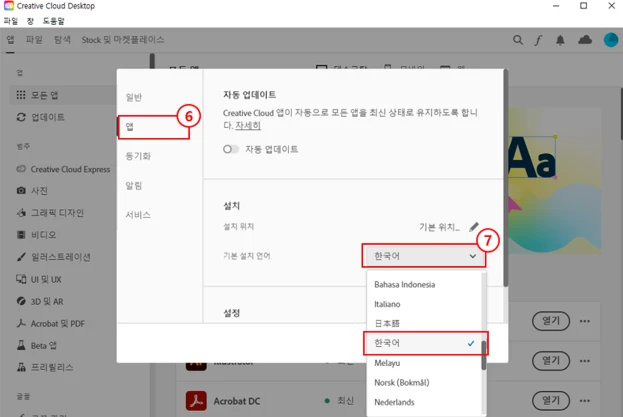Open cloud sync status icon
The image size is (623, 417).
[585, 40]
